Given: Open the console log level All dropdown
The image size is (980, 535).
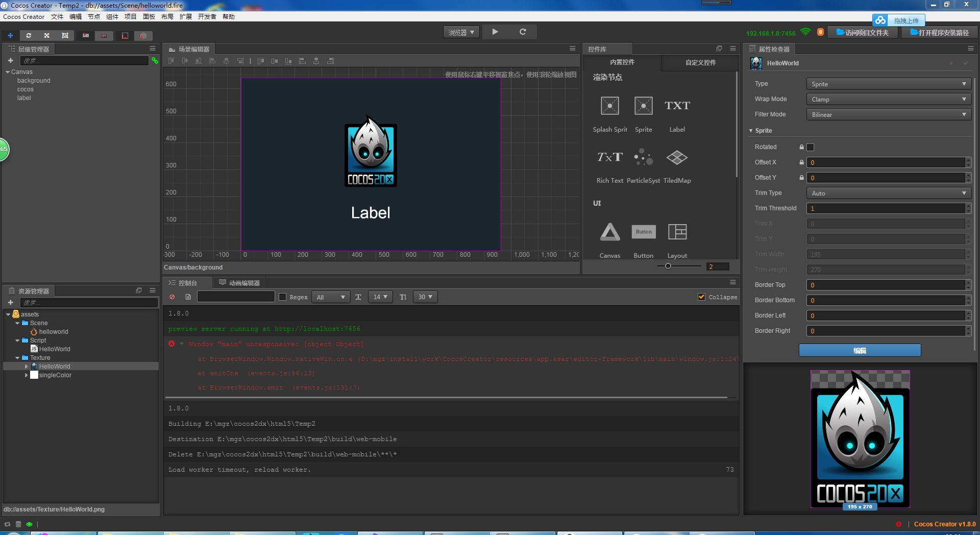Looking at the screenshot, I should tap(331, 297).
